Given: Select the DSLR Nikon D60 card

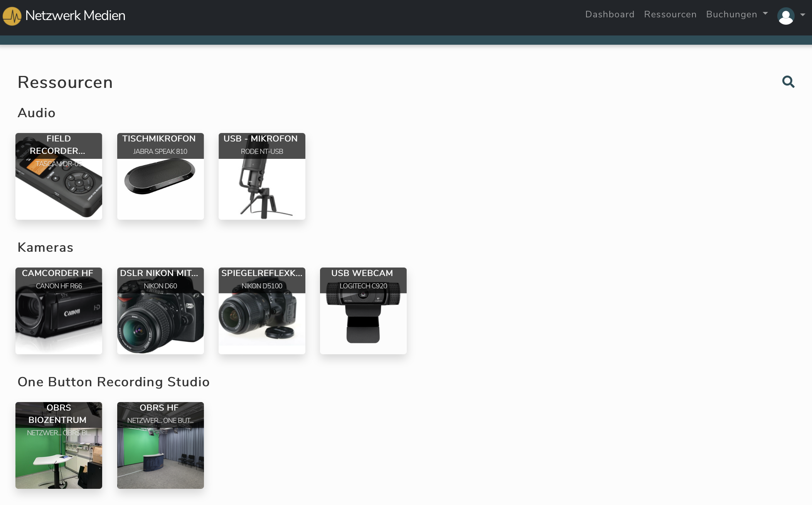Looking at the screenshot, I should tap(160, 311).
